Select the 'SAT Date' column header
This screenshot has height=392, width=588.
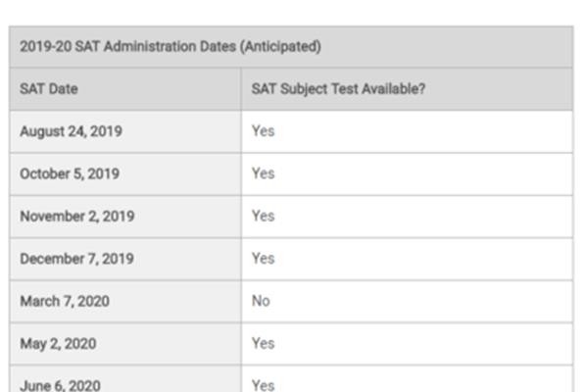point(49,89)
